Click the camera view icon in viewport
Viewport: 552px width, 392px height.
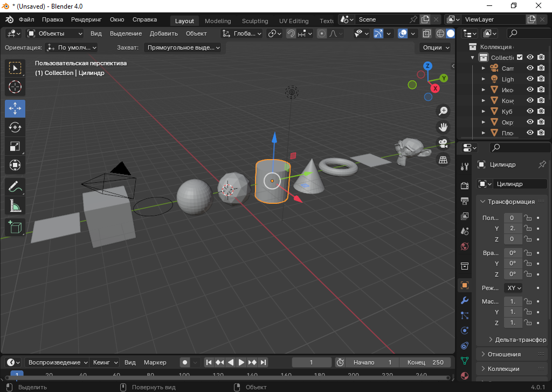(443, 143)
